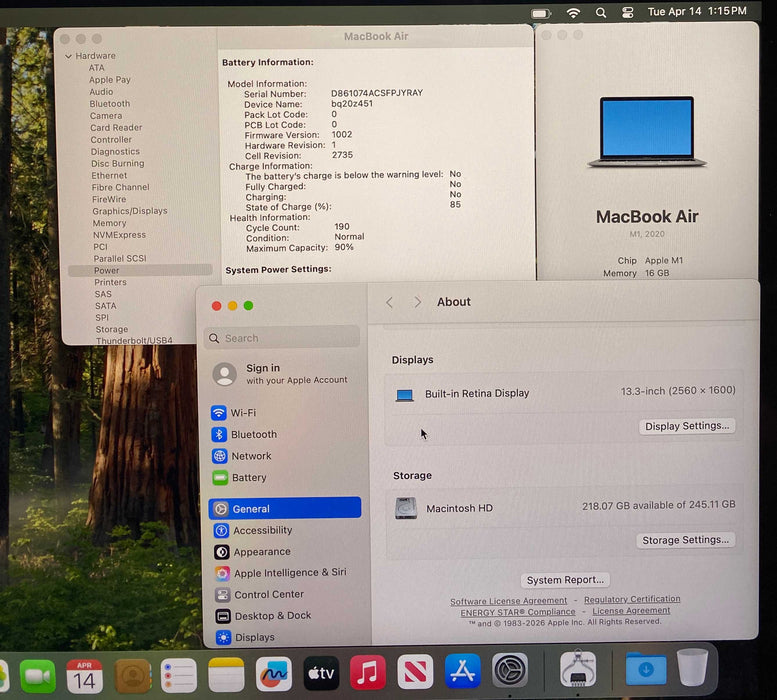This screenshot has width=777, height=700.
Task: Open Spotlight search in menu bar
Action: point(601,13)
